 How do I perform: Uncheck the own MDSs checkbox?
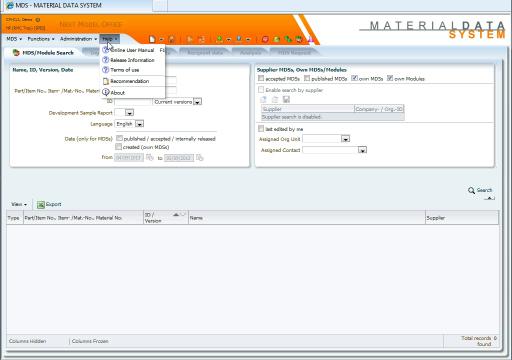click(x=355, y=78)
